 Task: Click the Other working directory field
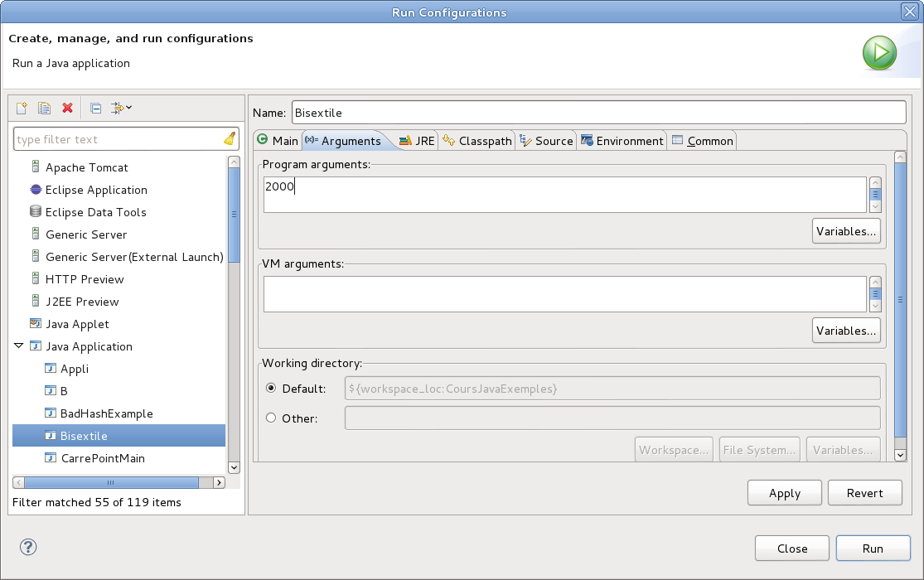coord(612,418)
